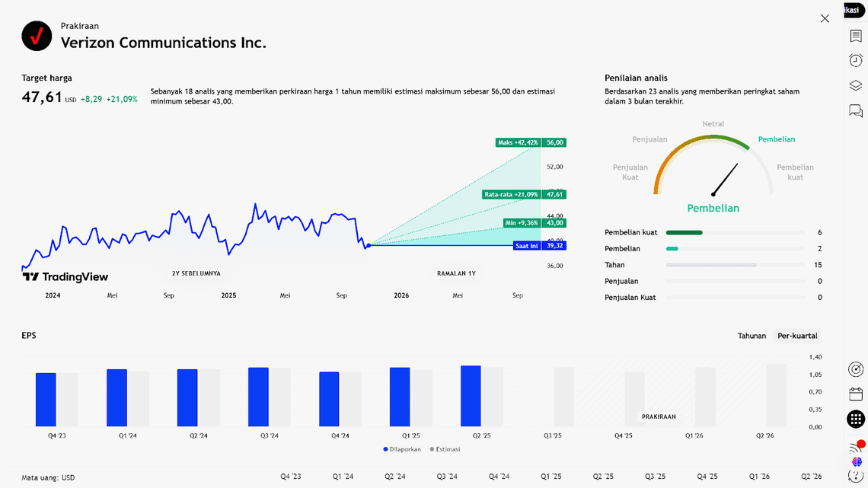868x488 pixels.
Task: Select the Per-kuartal EPS tab
Action: coord(797,336)
